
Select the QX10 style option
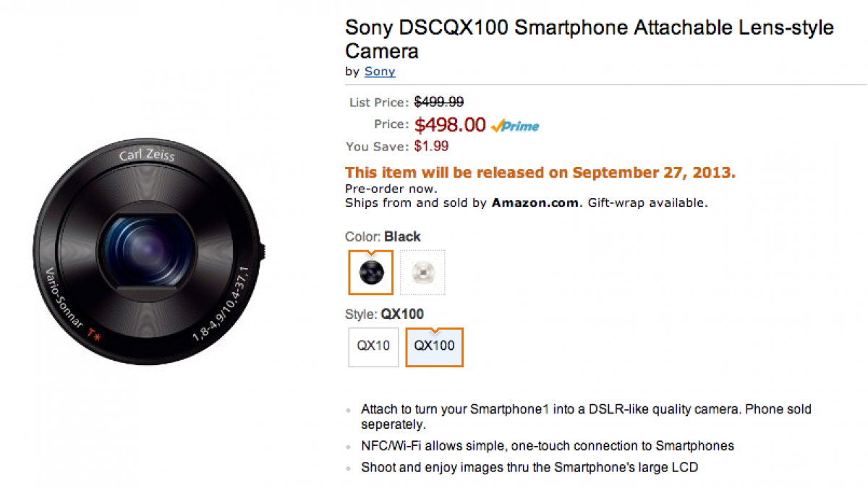coord(373,346)
